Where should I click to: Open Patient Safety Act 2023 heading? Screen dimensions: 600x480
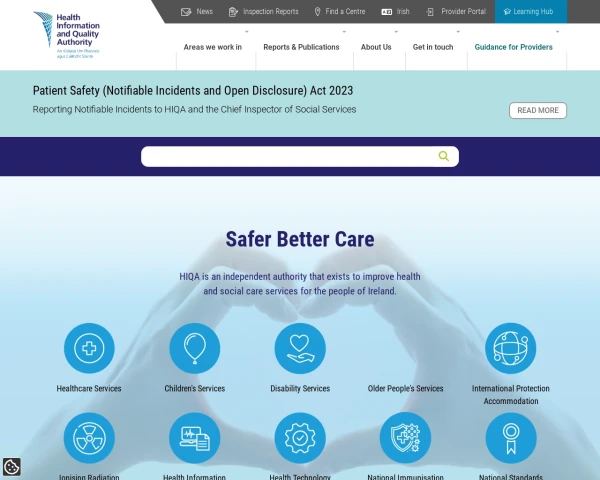tap(193, 91)
